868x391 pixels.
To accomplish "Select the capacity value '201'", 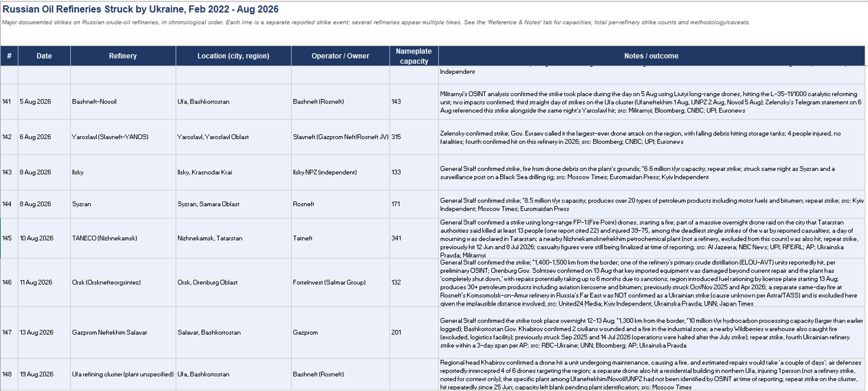I will coord(414,332).
